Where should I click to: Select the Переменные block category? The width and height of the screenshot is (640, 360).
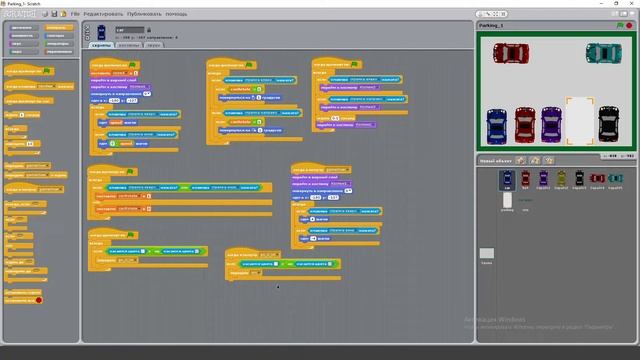pyautogui.click(x=59, y=52)
